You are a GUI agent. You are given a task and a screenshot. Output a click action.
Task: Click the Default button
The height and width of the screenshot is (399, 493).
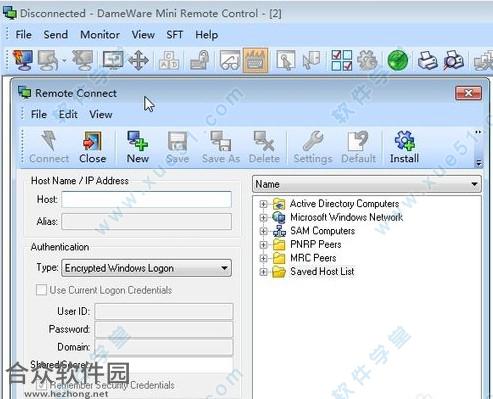[358, 147]
